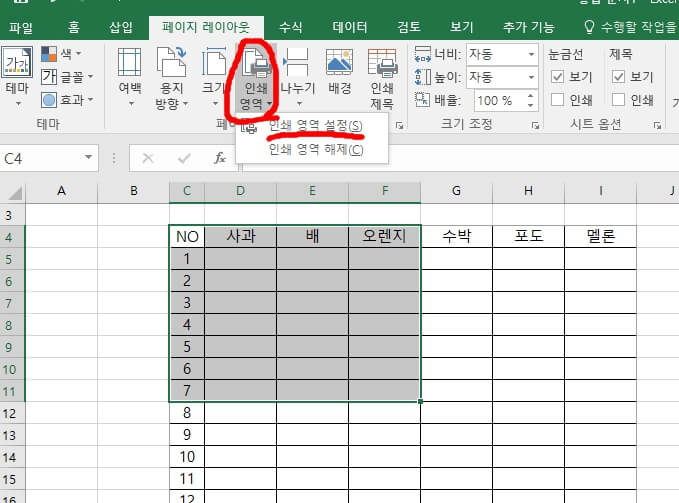Click the cell containing 10
The image size is (679, 503).
pyautogui.click(x=187, y=457)
